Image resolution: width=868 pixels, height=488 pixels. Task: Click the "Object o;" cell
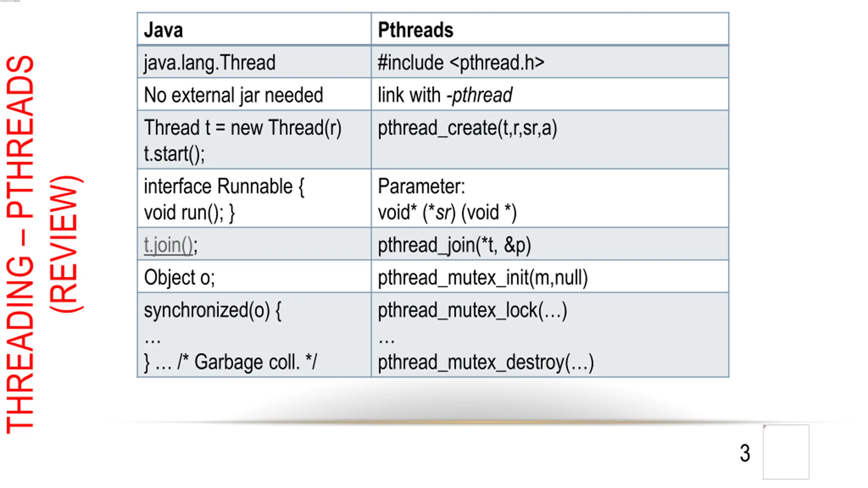tap(254, 277)
